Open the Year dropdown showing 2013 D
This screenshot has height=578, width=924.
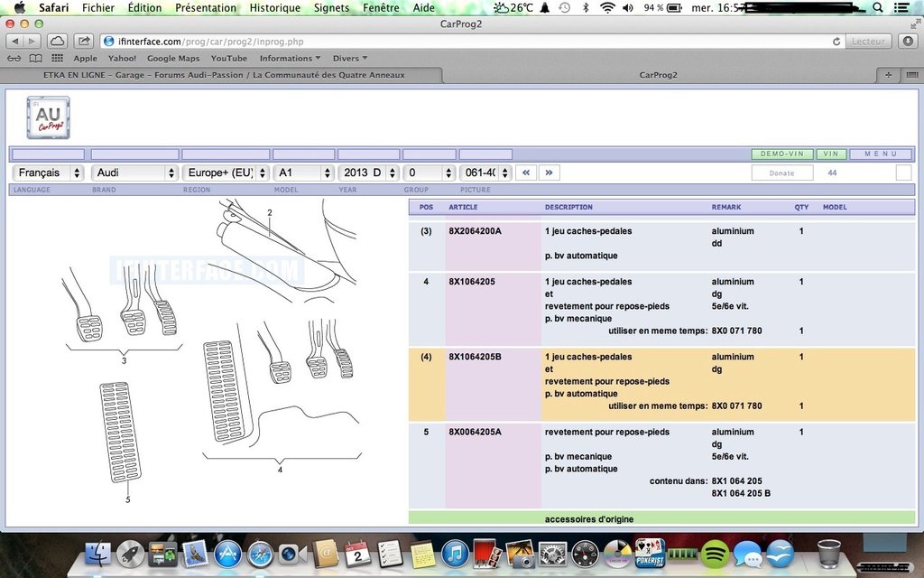point(366,172)
